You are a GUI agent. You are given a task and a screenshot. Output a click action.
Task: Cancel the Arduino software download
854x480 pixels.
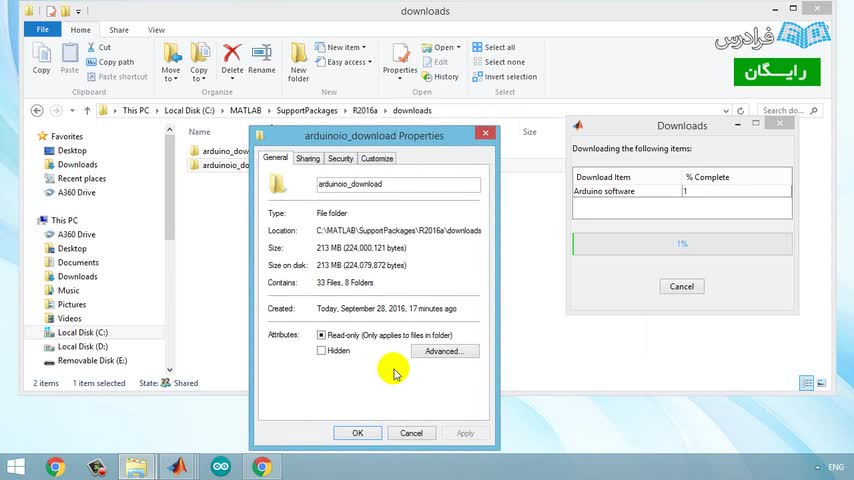click(682, 287)
